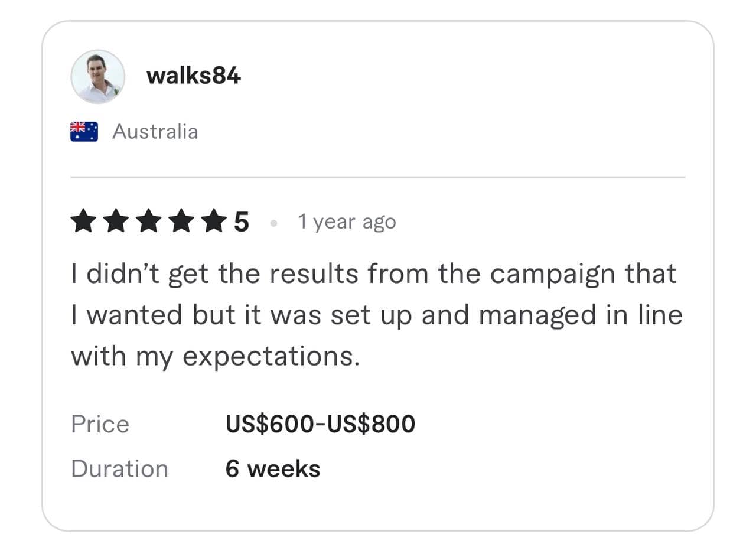The image size is (756, 544).
Task: Click the fifth rating star
Action: [x=213, y=223]
